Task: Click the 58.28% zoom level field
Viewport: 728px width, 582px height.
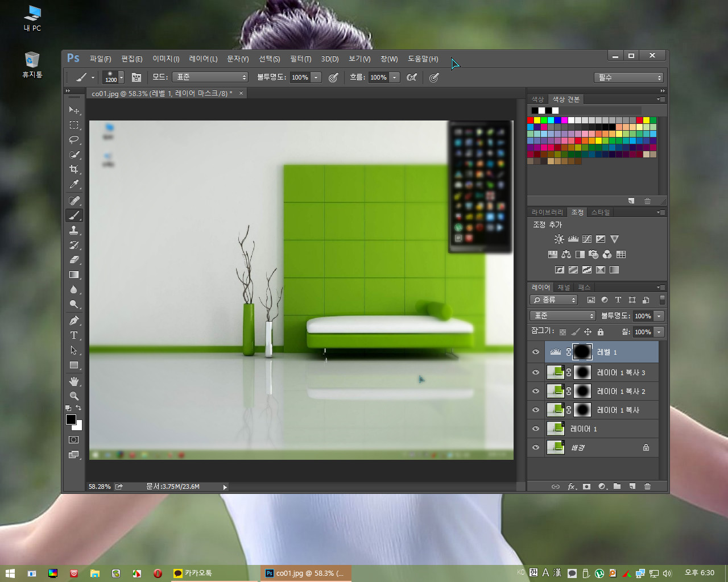Action: tap(100, 487)
